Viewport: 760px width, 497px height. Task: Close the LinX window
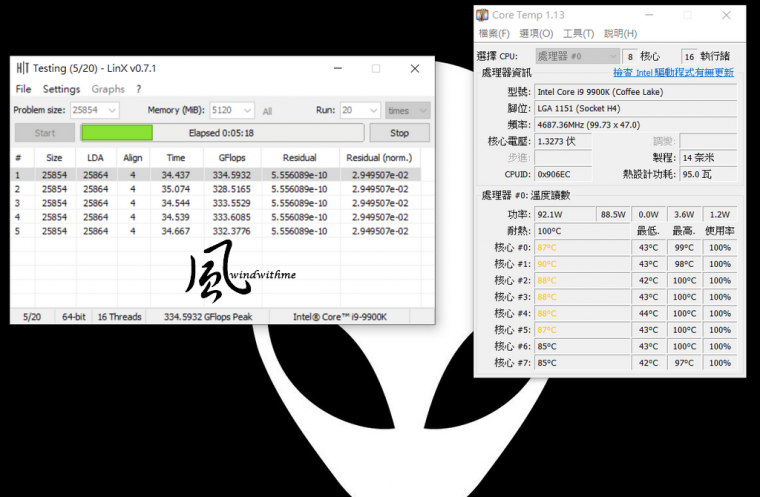click(x=414, y=68)
